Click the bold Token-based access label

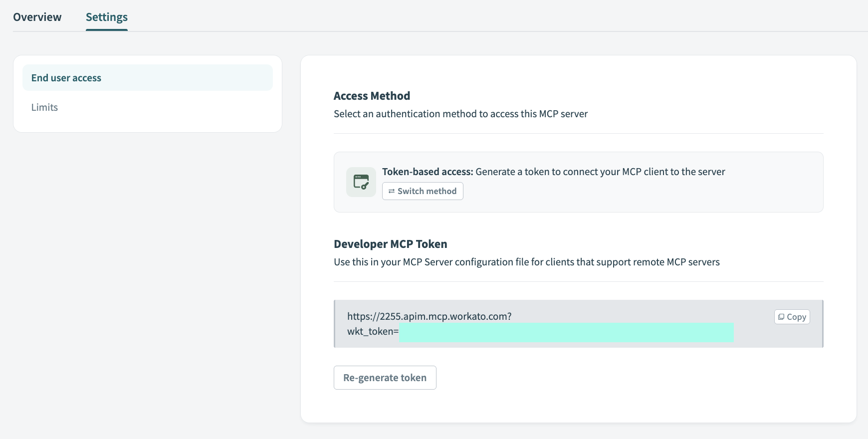pyautogui.click(x=428, y=172)
